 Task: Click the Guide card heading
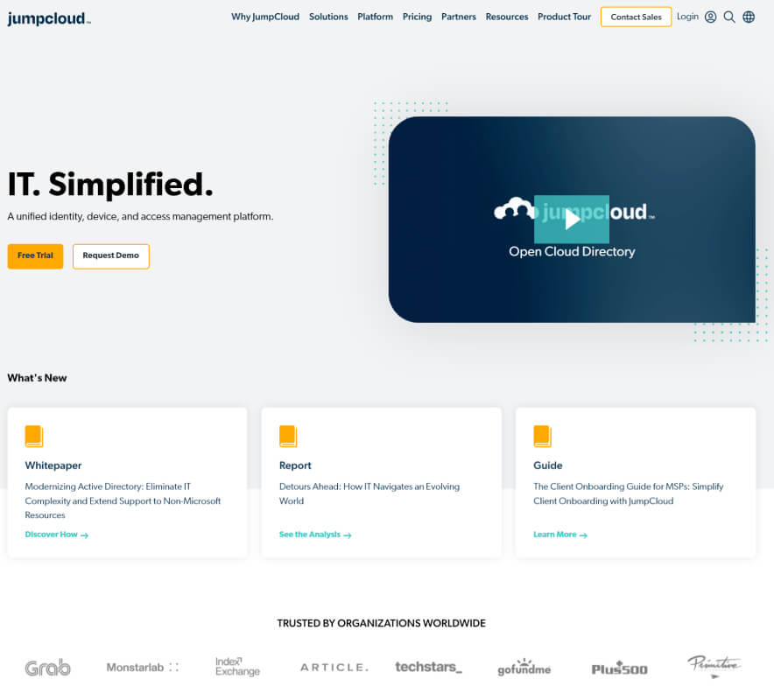click(x=548, y=465)
